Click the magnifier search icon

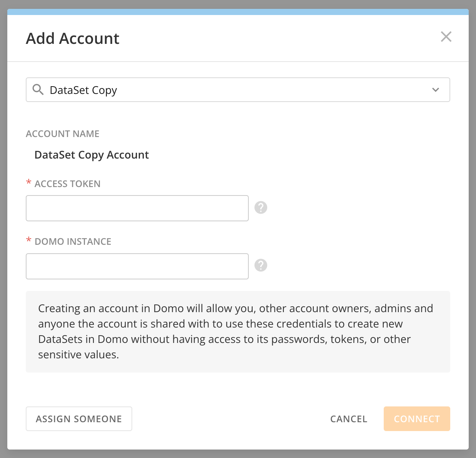[38, 90]
